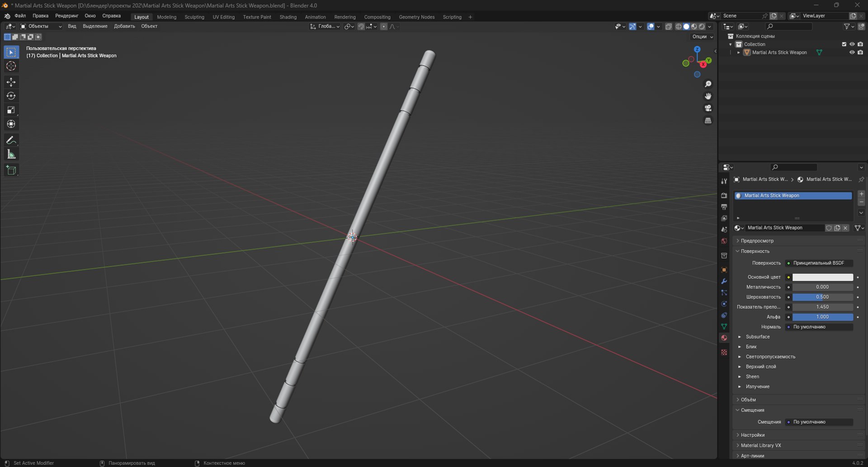
Task: Toggle snapping magnet in viewport header
Action: pos(361,27)
